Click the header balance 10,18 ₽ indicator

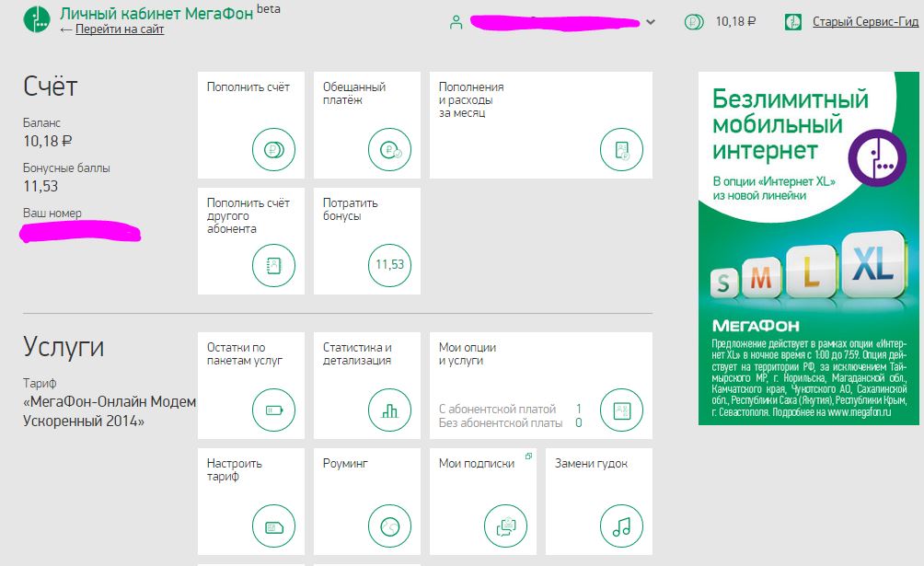722,22
